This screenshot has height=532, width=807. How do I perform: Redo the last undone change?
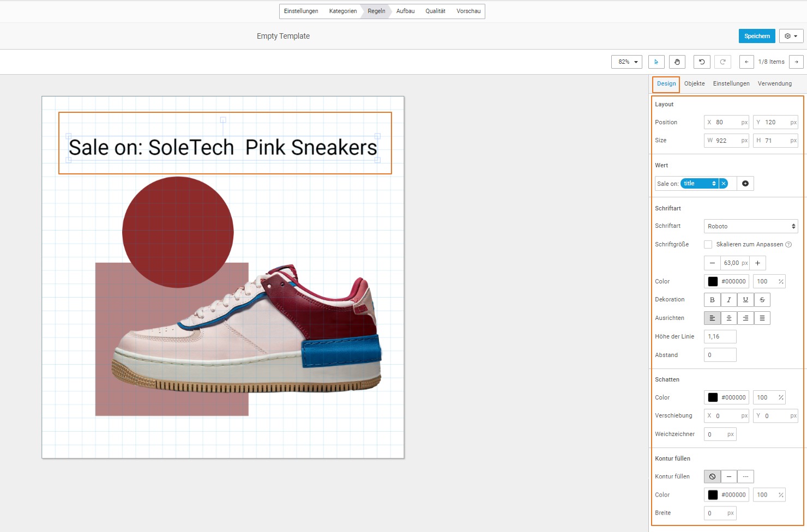click(722, 62)
